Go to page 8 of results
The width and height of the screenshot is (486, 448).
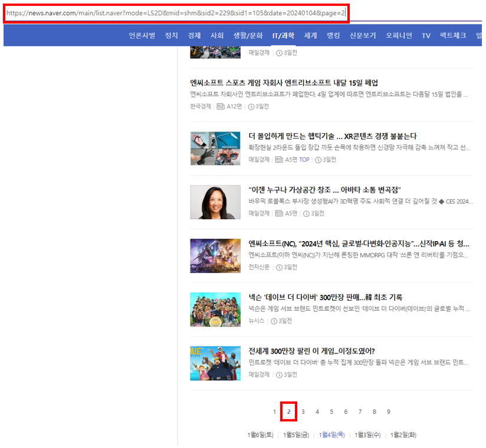pos(374,412)
